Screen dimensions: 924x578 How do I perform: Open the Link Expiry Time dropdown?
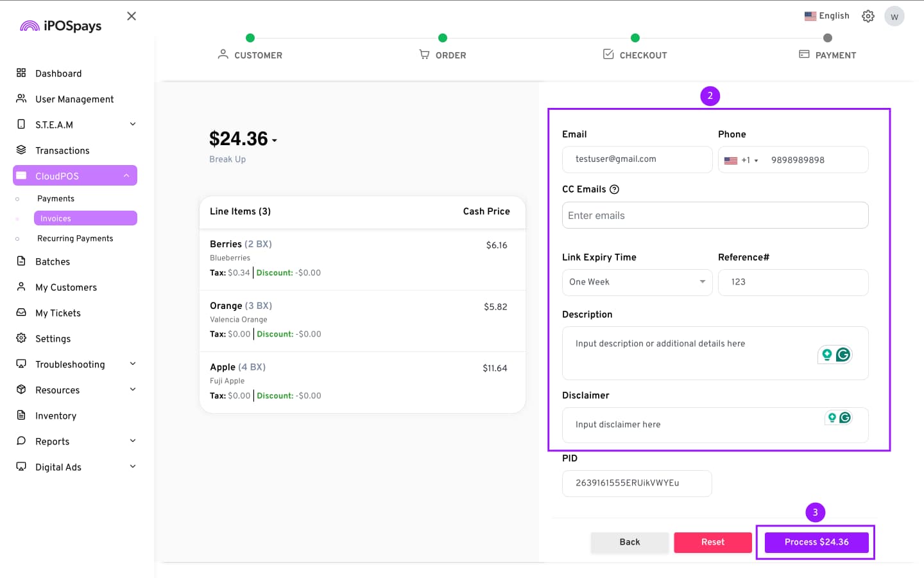coord(637,282)
